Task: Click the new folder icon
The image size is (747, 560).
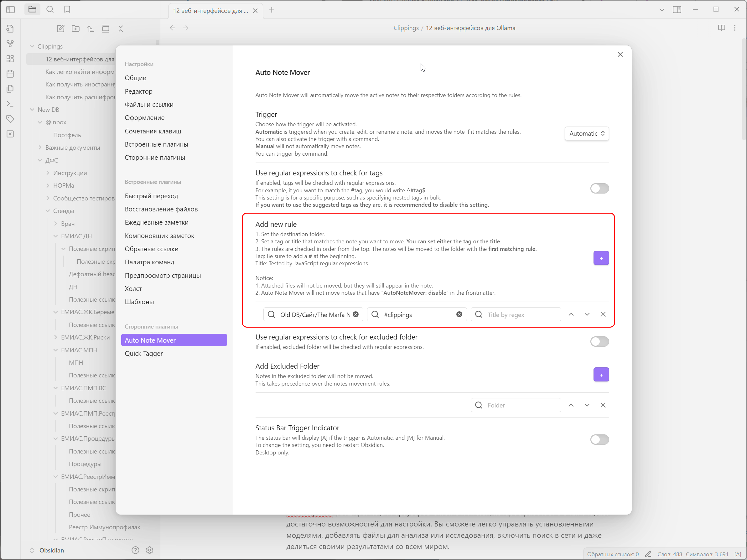Action: pyautogui.click(x=76, y=29)
